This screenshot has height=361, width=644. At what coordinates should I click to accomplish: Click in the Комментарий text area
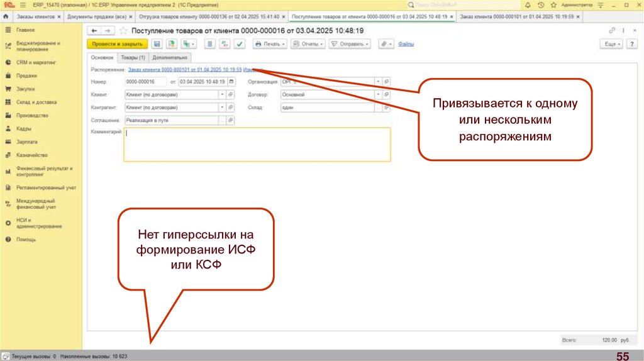(257, 145)
